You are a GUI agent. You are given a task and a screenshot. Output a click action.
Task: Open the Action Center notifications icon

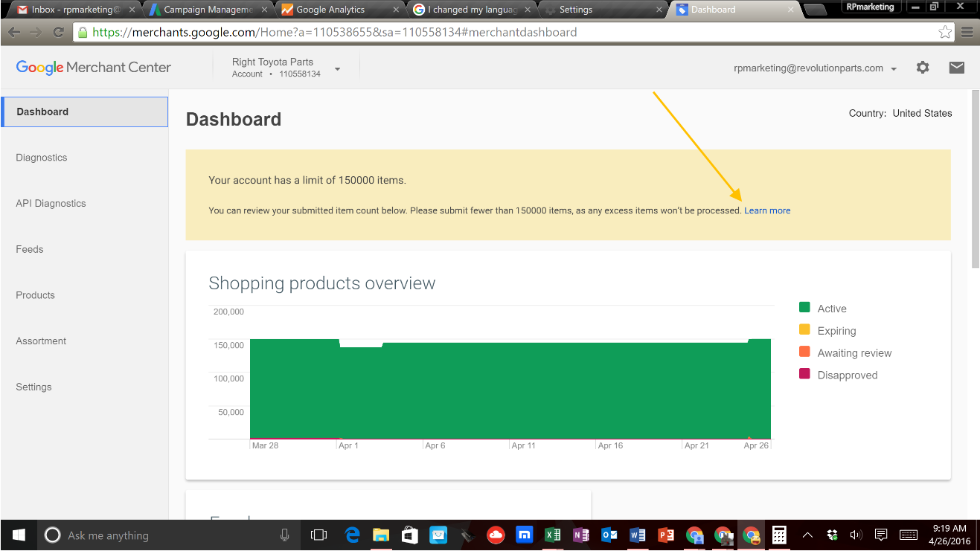881,535
